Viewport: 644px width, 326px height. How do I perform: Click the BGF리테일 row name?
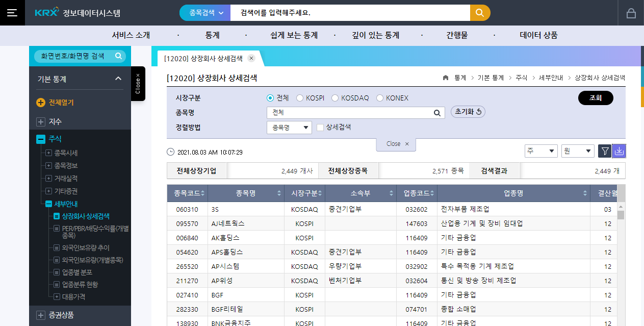(x=227, y=309)
